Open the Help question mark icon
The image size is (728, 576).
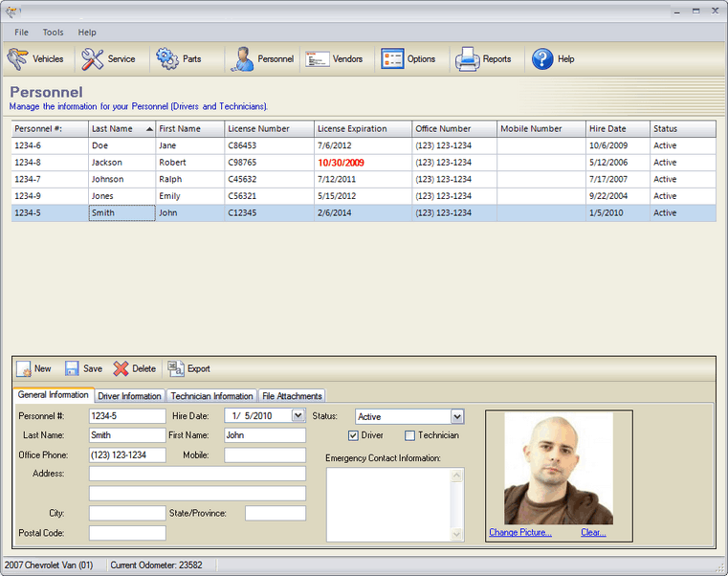pos(542,59)
